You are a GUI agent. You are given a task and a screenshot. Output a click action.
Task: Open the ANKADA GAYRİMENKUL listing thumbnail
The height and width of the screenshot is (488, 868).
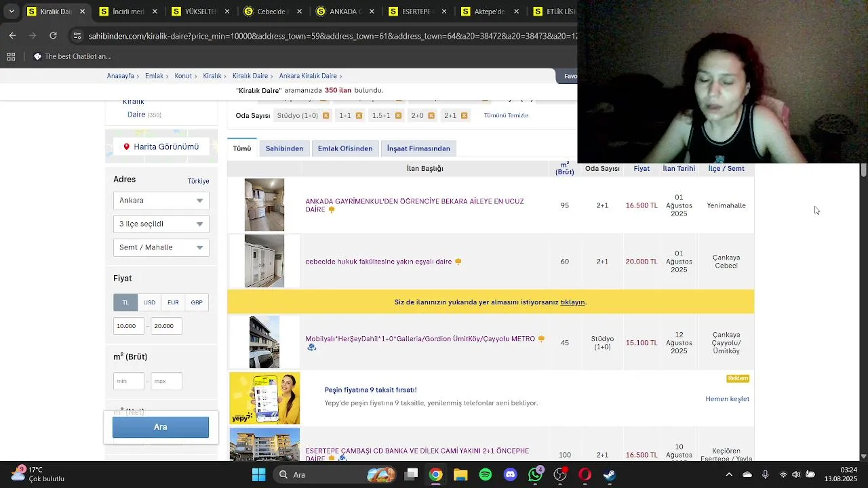pyautogui.click(x=264, y=205)
